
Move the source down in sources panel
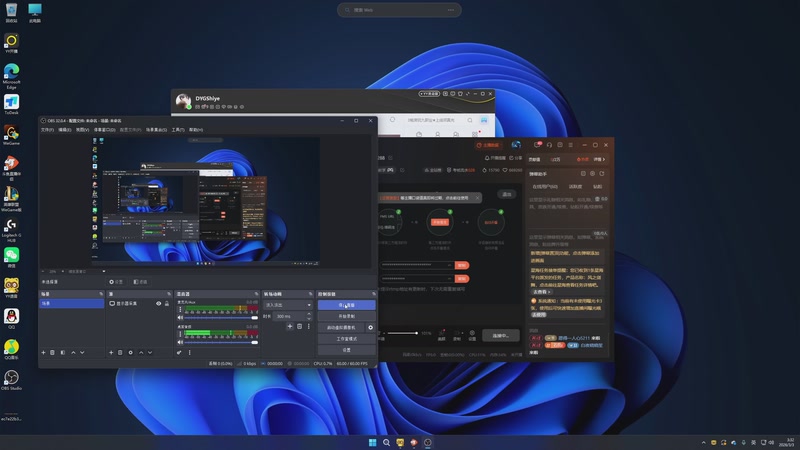coord(150,353)
